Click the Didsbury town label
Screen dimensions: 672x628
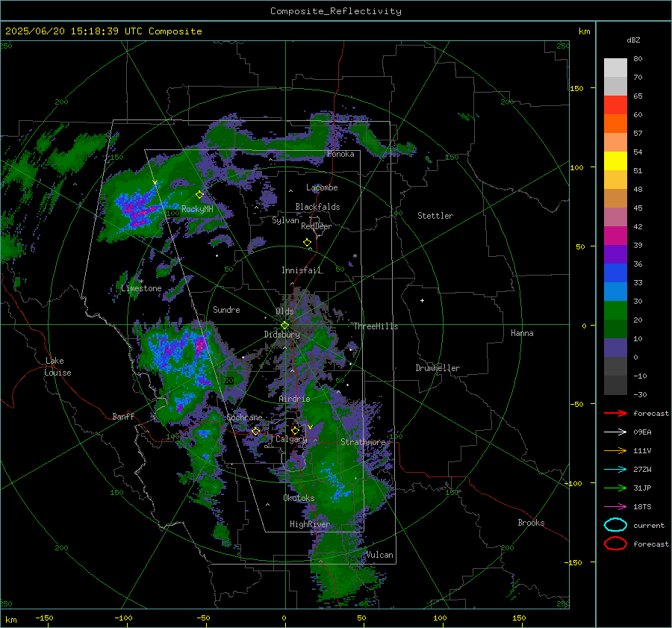(x=281, y=335)
